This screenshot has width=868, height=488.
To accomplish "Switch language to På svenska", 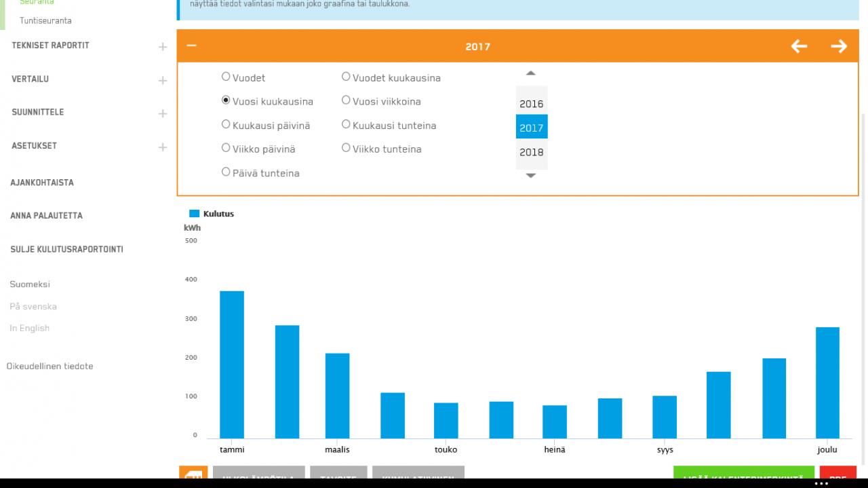I will pyautogui.click(x=33, y=306).
